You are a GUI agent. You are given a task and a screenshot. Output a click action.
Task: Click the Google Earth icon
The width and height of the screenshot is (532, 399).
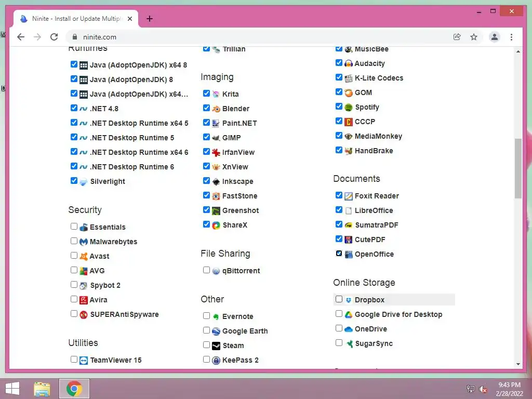(216, 331)
